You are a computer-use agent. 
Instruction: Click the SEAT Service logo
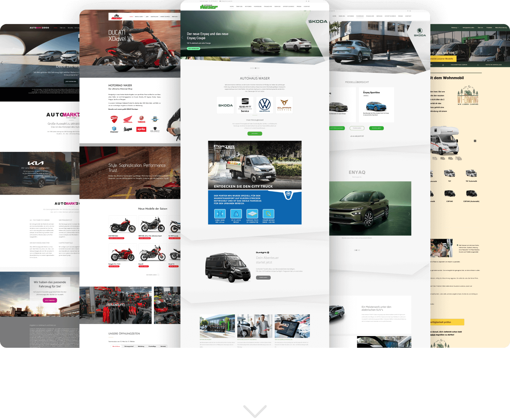point(245,105)
